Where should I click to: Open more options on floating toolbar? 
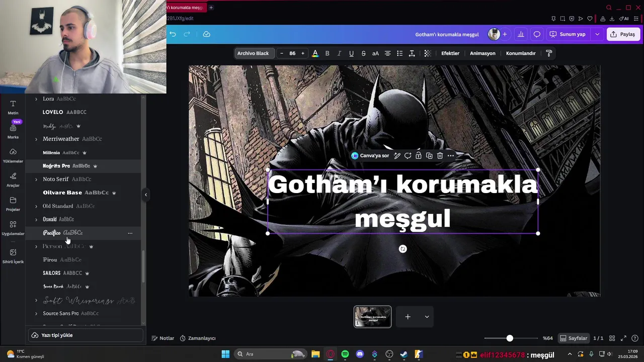tap(451, 156)
